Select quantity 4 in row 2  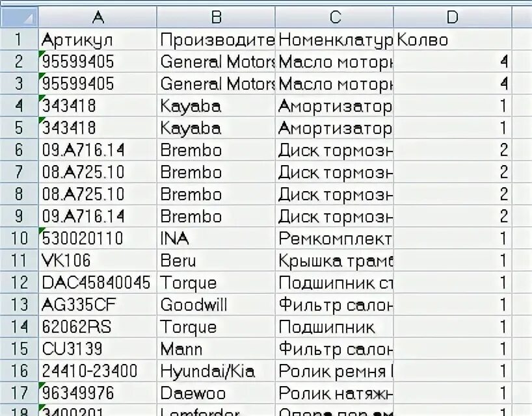pos(453,61)
